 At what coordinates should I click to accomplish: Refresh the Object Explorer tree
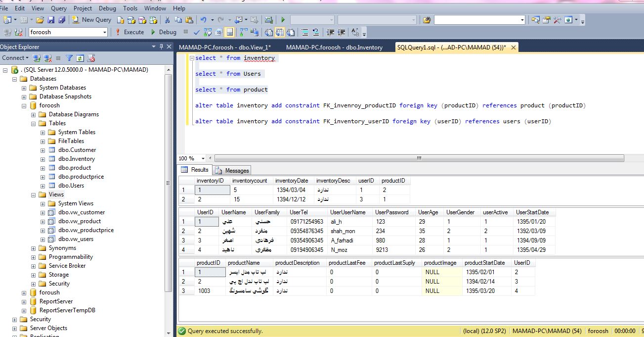pos(80,58)
